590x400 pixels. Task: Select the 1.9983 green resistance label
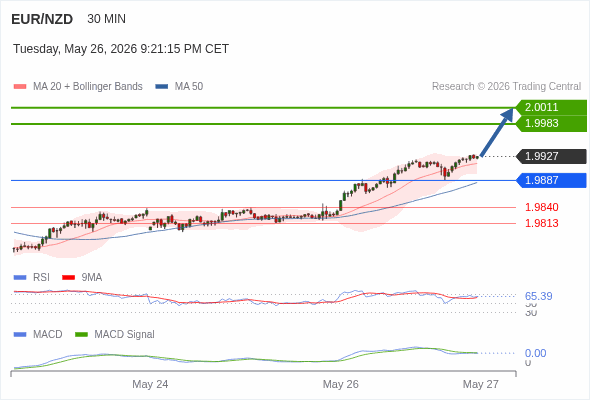(552, 123)
